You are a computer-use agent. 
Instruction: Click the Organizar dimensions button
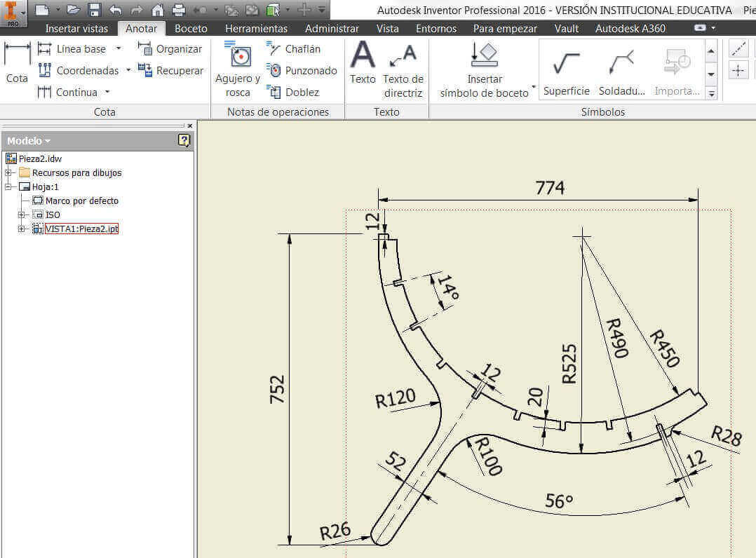(170, 49)
